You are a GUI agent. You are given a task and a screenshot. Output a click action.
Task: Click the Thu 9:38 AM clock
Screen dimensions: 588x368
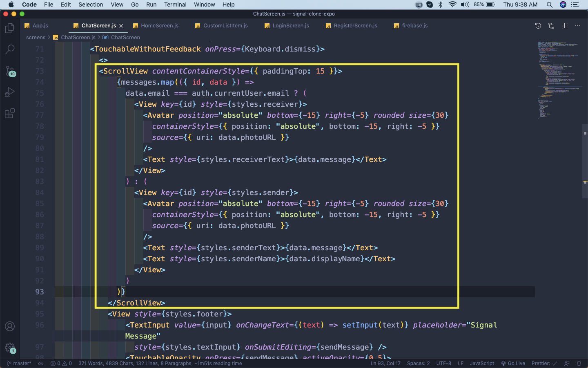[520, 4]
